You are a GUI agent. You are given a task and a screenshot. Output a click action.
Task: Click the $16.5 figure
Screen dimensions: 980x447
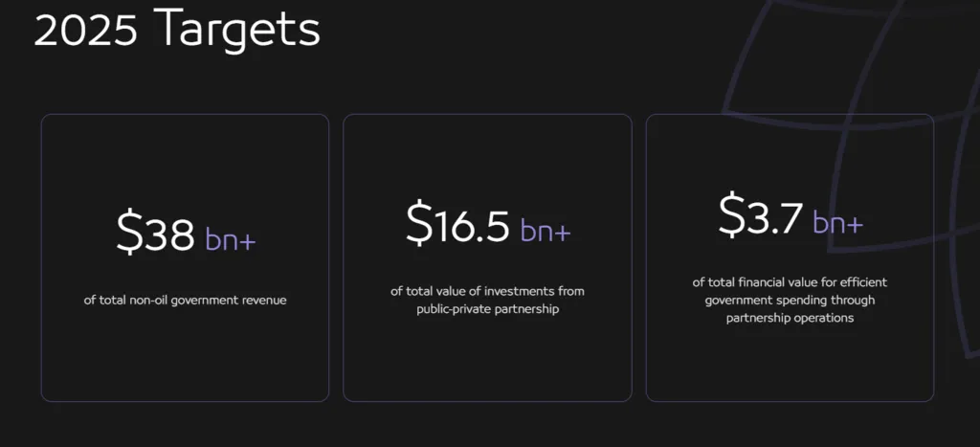click(458, 223)
